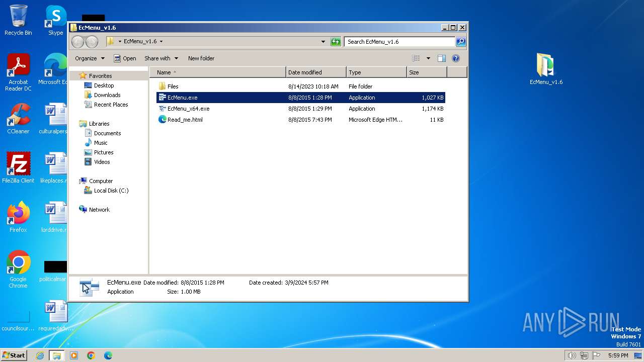Click the Explorer Forward navigation button
This screenshot has height=362, width=644.
[92, 42]
